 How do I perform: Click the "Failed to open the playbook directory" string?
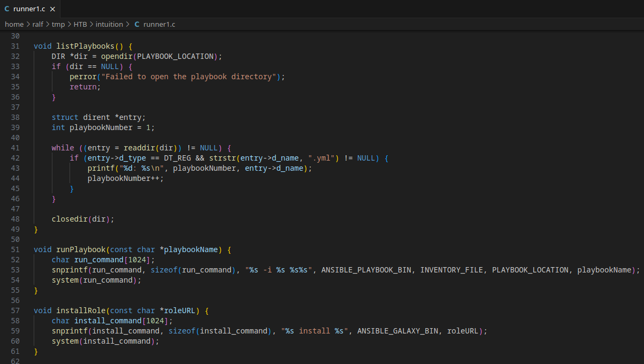[x=189, y=77]
